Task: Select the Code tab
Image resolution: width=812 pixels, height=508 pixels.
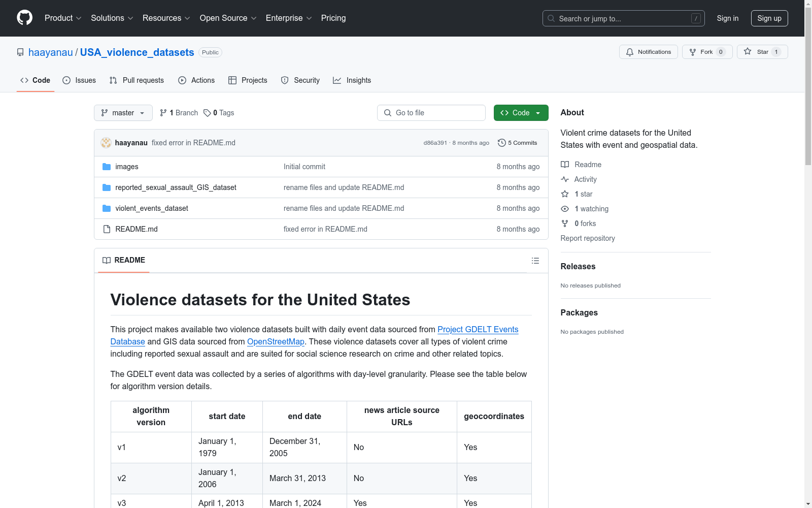Action: pyautogui.click(x=36, y=80)
